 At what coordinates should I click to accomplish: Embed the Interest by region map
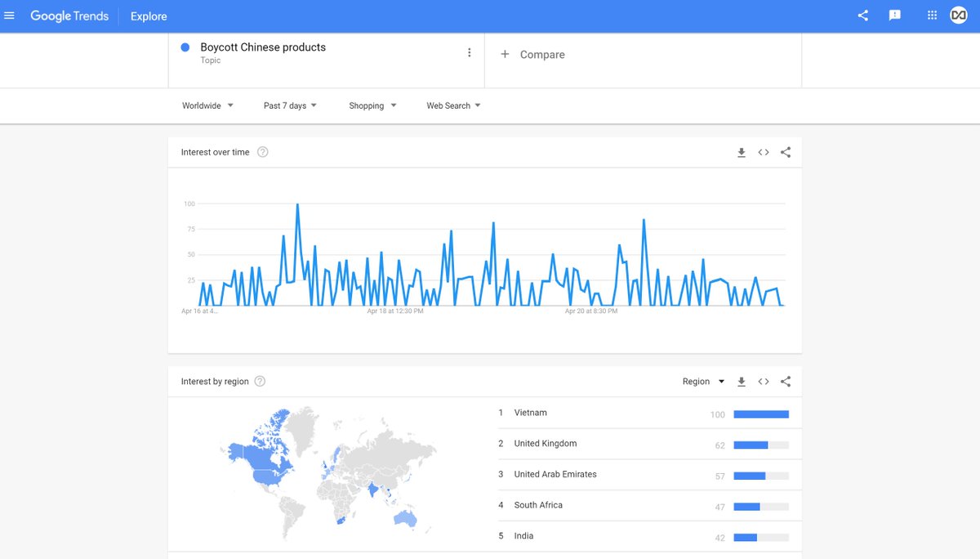click(x=764, y=382)
